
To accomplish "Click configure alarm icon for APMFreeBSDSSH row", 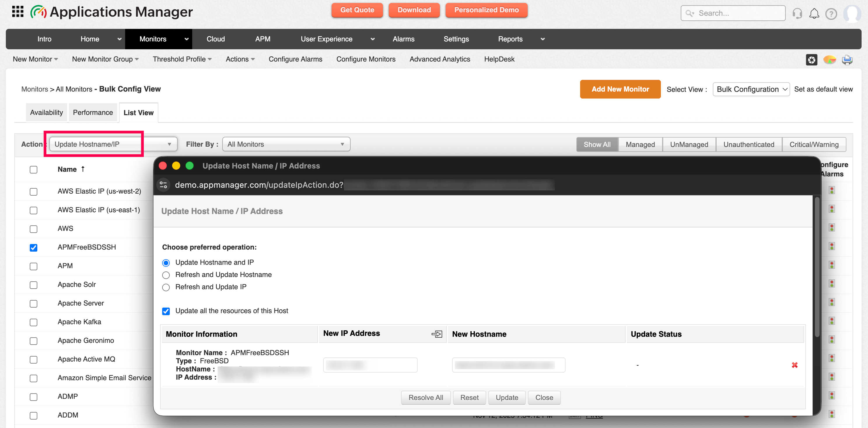I will coord(832,246).
